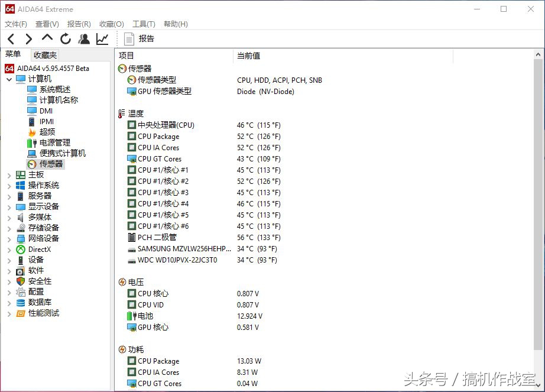Image resolution: width=545 pixels, height=392 pixels.
Task: Click the forward navigation arrow
Action: click(x=28, y=39)
